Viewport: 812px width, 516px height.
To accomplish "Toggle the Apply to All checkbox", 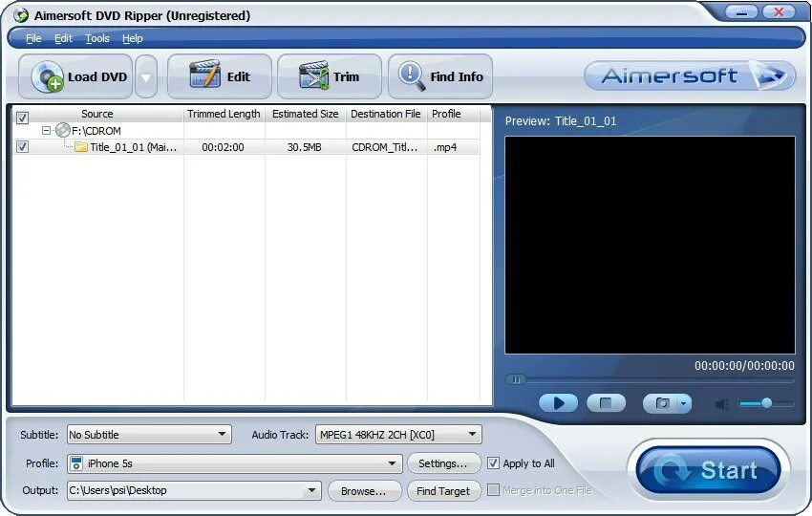I will (x=494, y=462).
